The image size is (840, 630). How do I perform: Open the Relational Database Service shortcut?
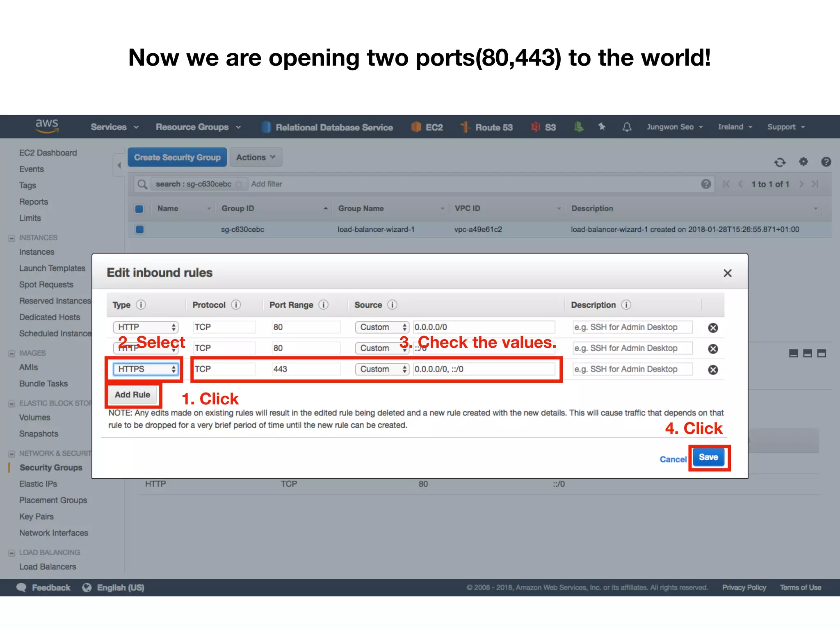coord(327,127)
